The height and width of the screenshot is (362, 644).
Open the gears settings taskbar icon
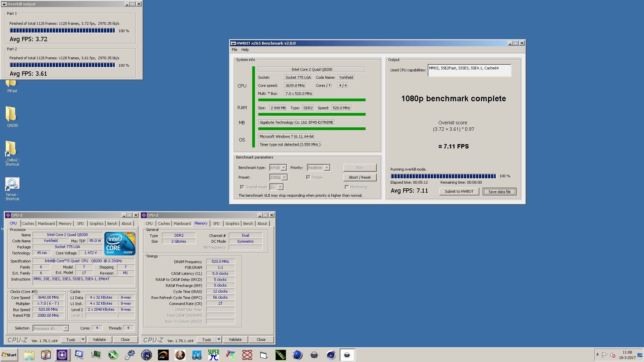tap(130, 355)
